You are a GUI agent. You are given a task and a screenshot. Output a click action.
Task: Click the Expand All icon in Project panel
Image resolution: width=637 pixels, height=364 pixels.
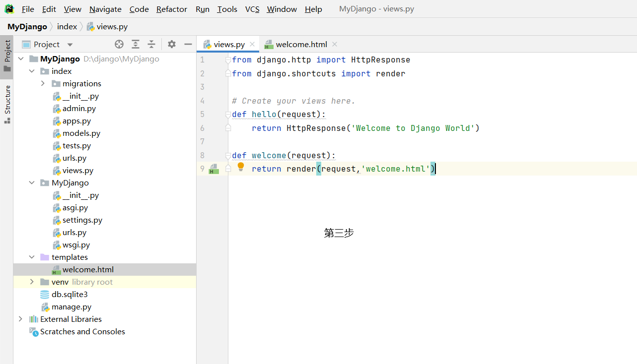136,44
